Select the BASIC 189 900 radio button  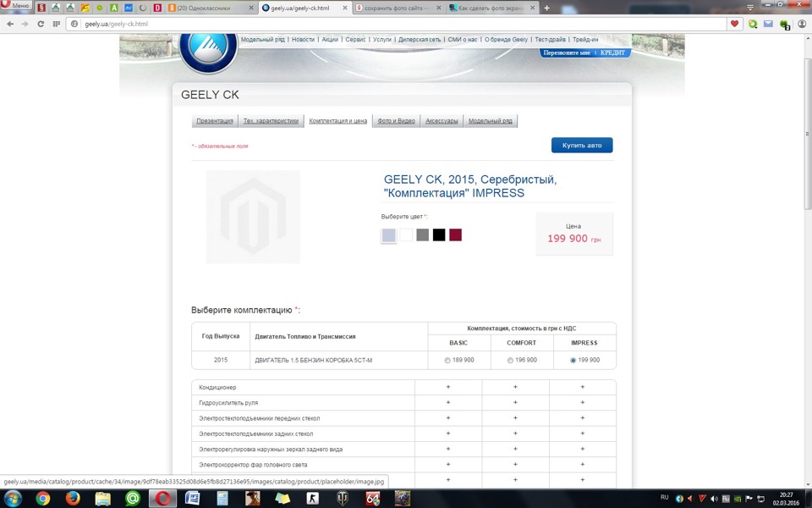(x=447, y=361)
